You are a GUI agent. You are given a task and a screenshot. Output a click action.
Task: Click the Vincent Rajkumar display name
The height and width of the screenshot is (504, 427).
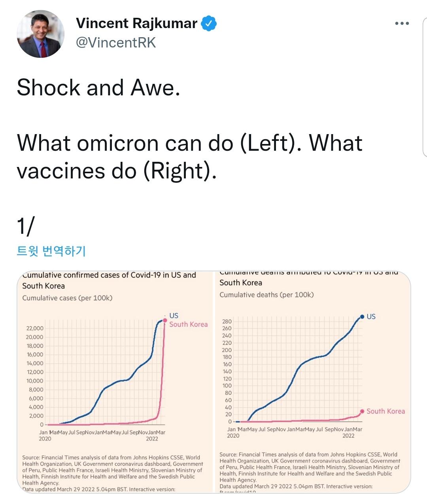[x=136, y=23]
